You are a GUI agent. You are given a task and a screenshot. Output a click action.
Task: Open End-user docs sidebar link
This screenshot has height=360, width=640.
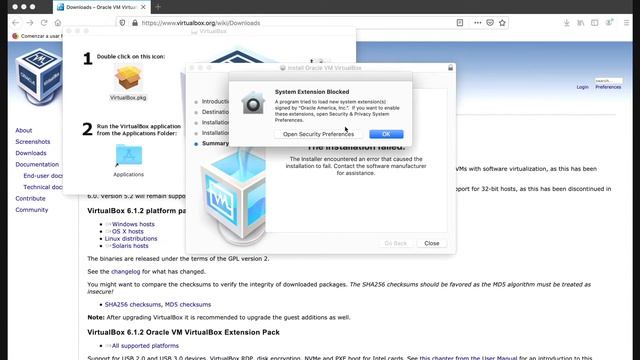(43, 176)
